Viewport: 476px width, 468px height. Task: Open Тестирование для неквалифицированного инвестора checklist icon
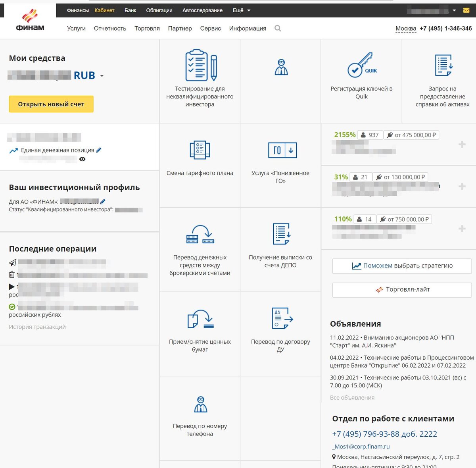coord(202,65)
